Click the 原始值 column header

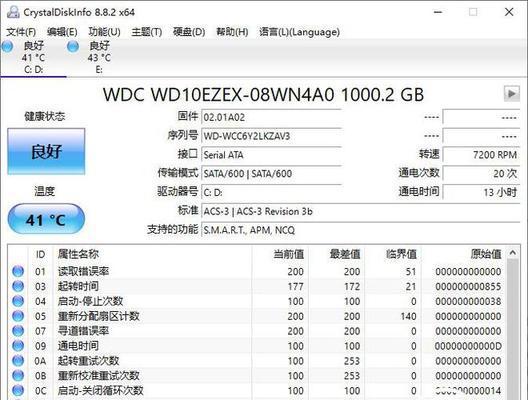(x=486, y=254)
